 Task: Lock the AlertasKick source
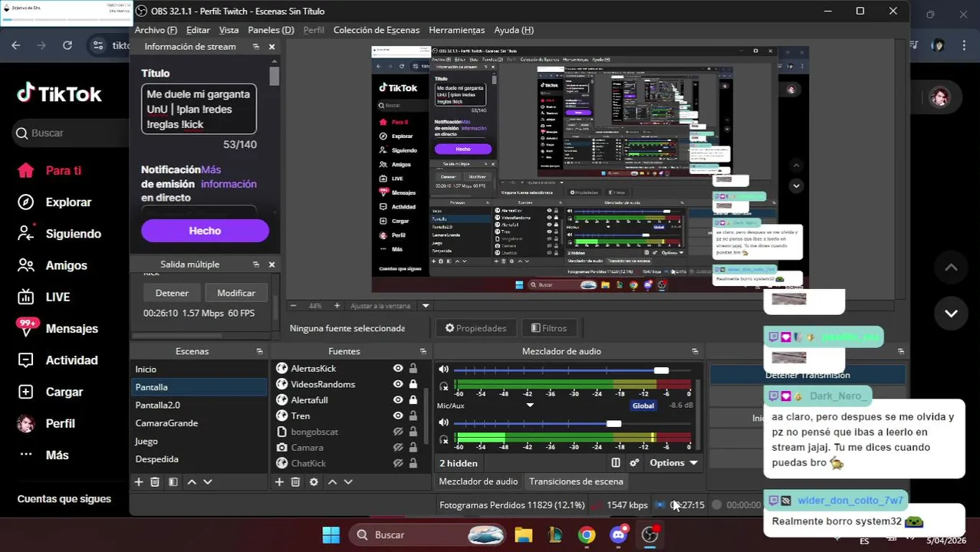click(413, 369)
